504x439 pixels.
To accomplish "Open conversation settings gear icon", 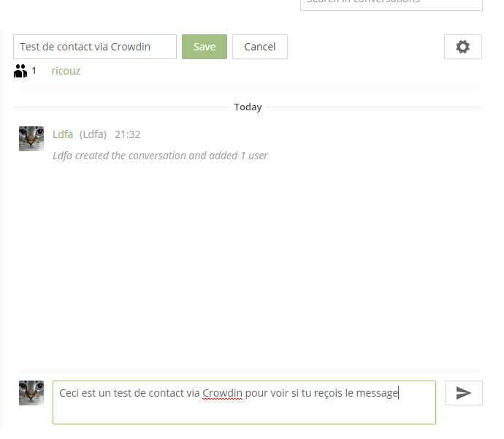I will tap(463, 47).
